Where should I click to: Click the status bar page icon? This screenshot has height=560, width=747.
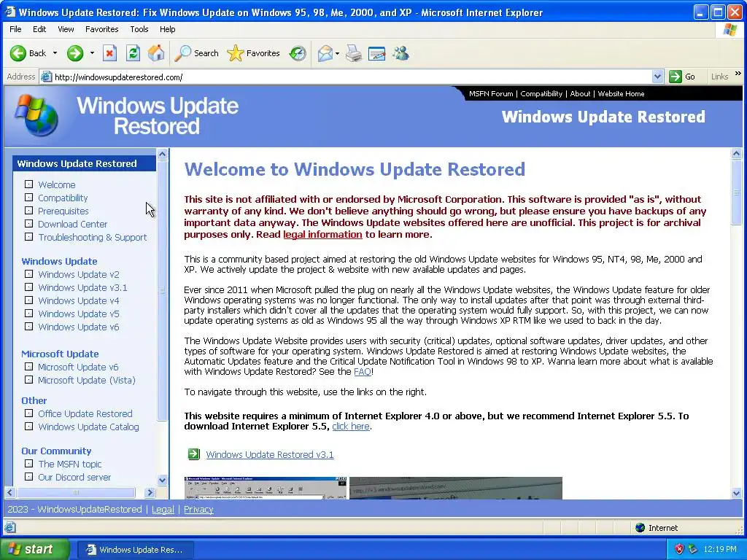tap(9, 528)
